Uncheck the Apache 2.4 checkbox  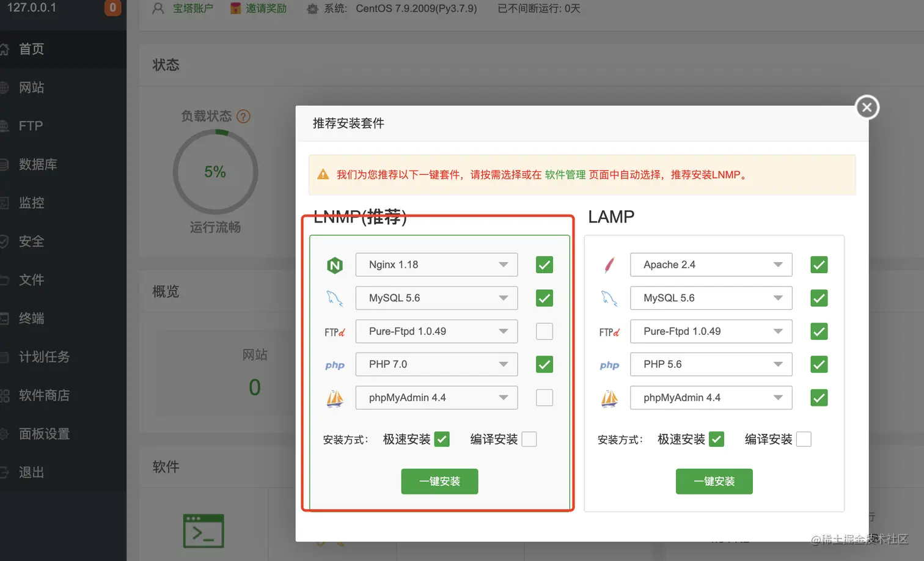click(819, 265)
